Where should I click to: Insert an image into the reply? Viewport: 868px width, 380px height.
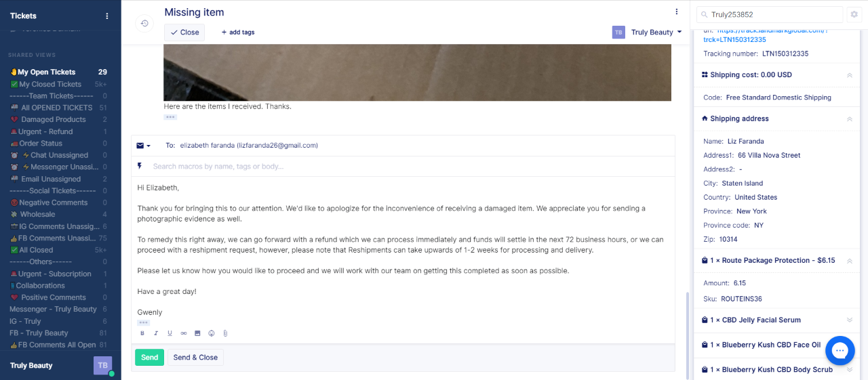tap(197, 333)
